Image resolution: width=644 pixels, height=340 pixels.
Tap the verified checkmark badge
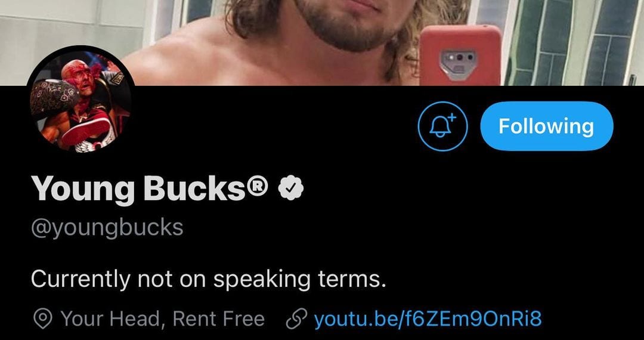291,188
